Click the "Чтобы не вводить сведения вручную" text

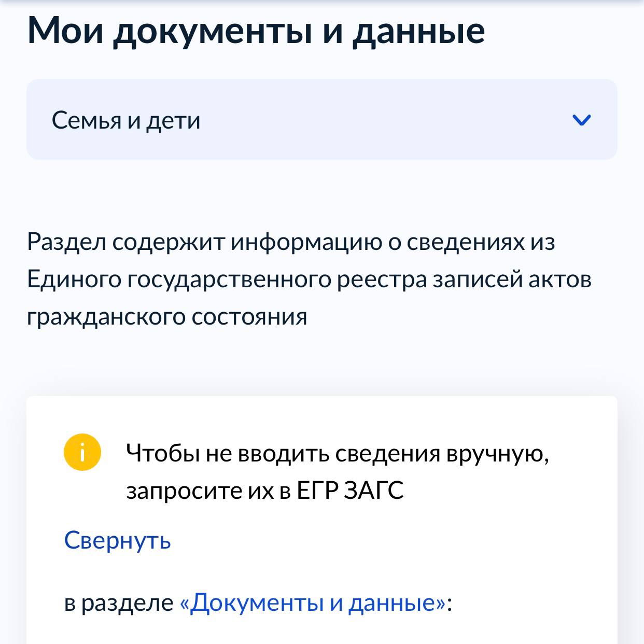pyautogui.click(x=337, y=454)
